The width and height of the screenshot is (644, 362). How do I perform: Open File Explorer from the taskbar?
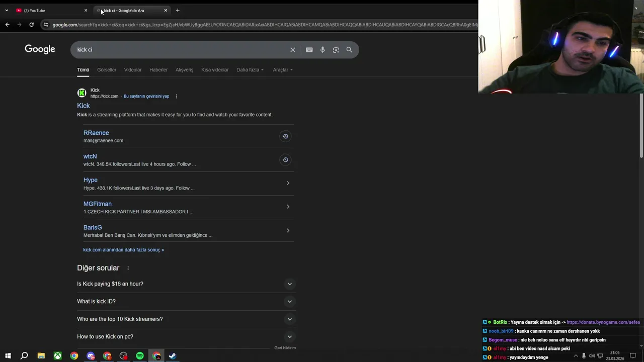pos(41,356)
